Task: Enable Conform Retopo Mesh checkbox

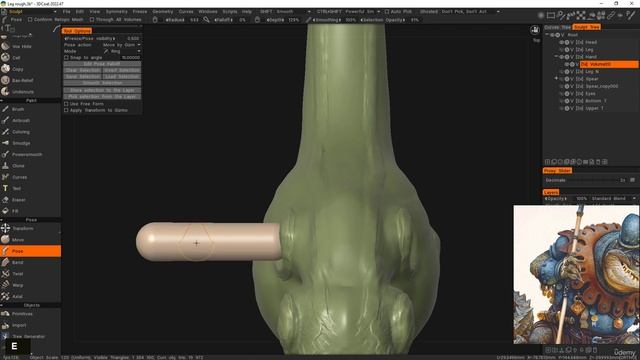Action: pyautogui.click(x=30, y=20)
